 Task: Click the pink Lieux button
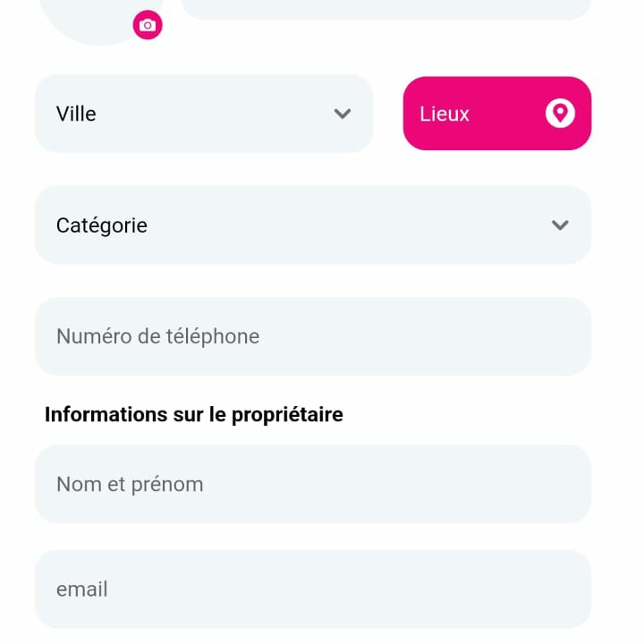click(x=497, y=114)
